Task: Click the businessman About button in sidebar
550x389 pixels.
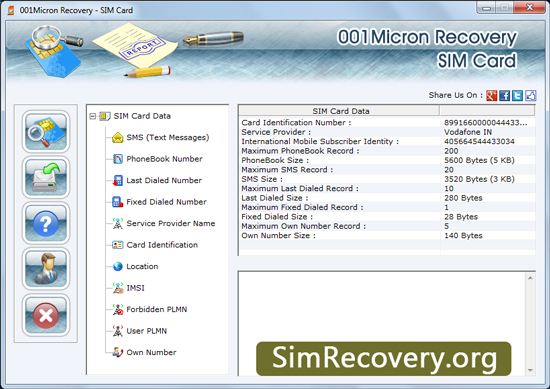Action: pos(46,269)
